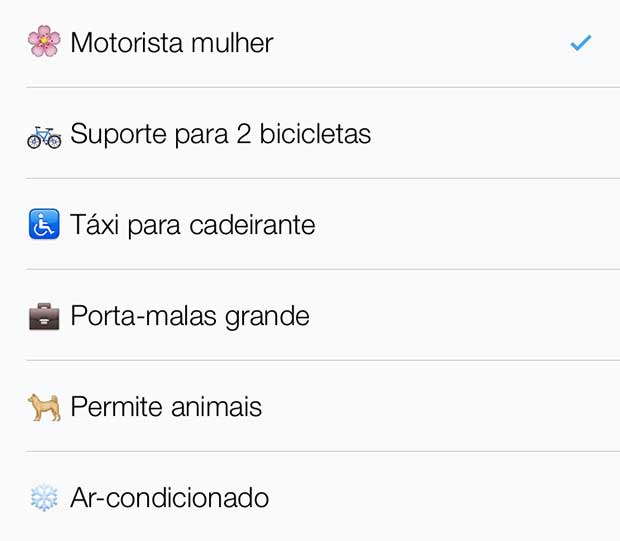The width and height of the screenshot is (620, 541).
Task: Tick the empty check area in the Ar-condicionado row
Action: click(x=580, y=497)
